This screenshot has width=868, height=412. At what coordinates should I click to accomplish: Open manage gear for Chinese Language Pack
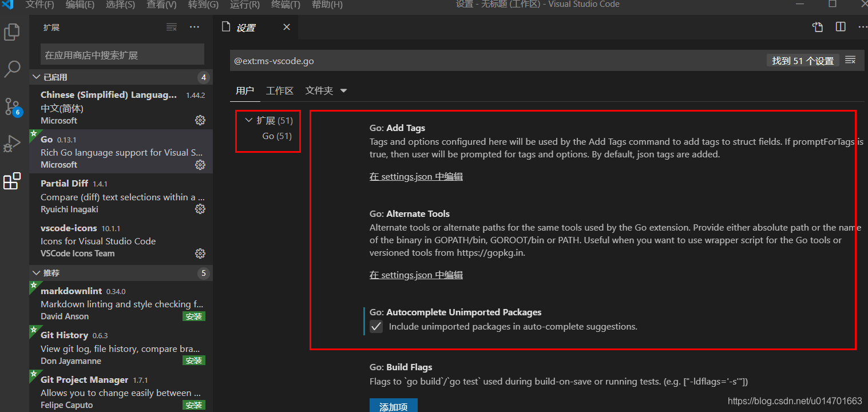[200, 120]
